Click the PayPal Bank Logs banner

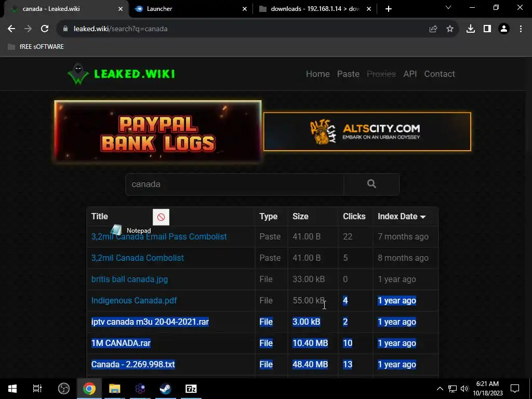coord(158,131)
